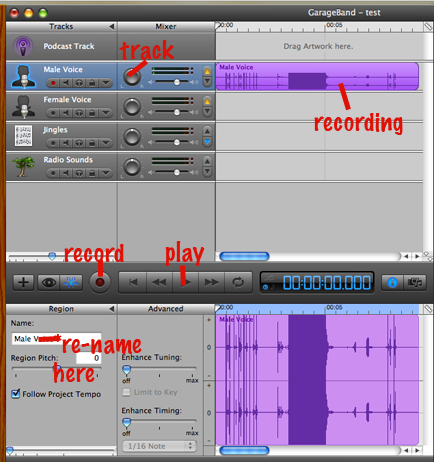
Task: Click the Drag Artwork here area
Action: pyautogui.click(x=318, y=46)
